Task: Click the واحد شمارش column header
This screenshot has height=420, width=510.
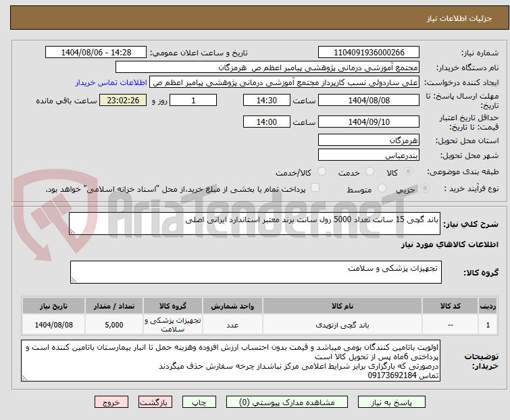Action: (x=232, y=306)
